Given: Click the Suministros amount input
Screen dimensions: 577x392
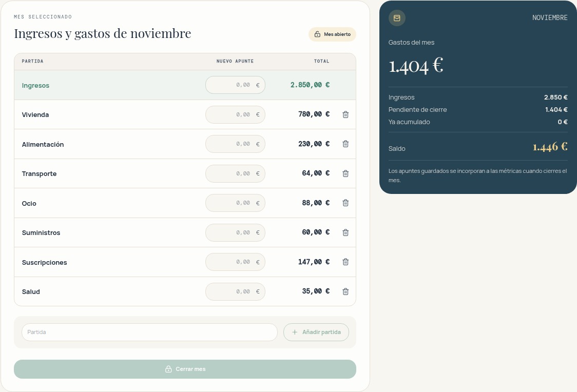Looking at the screenshot, I should [235, 232].
